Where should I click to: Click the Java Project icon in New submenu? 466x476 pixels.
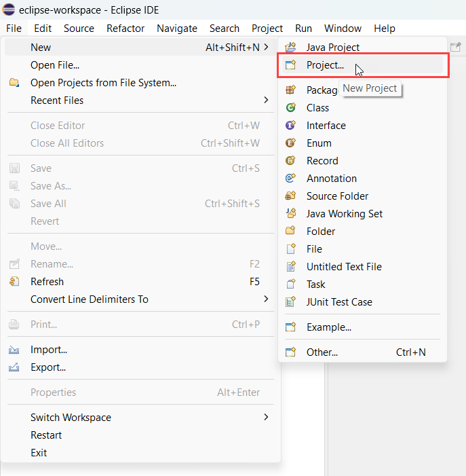pos(290,47)
